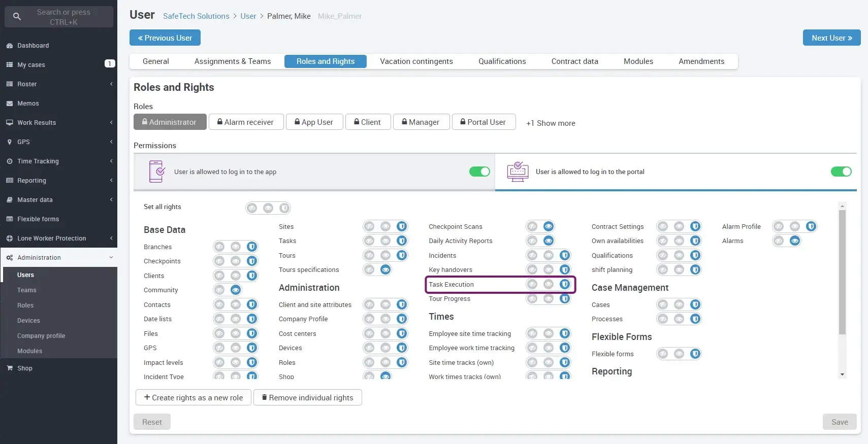Click the shield icon for Task Execution
868x444 pixels.
tap(564, 285)
